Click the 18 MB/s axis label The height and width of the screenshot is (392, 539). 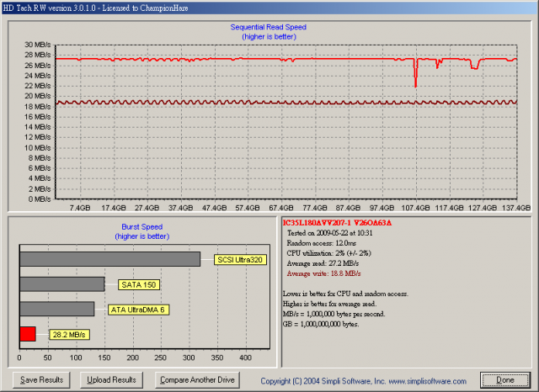pos(37,106)
